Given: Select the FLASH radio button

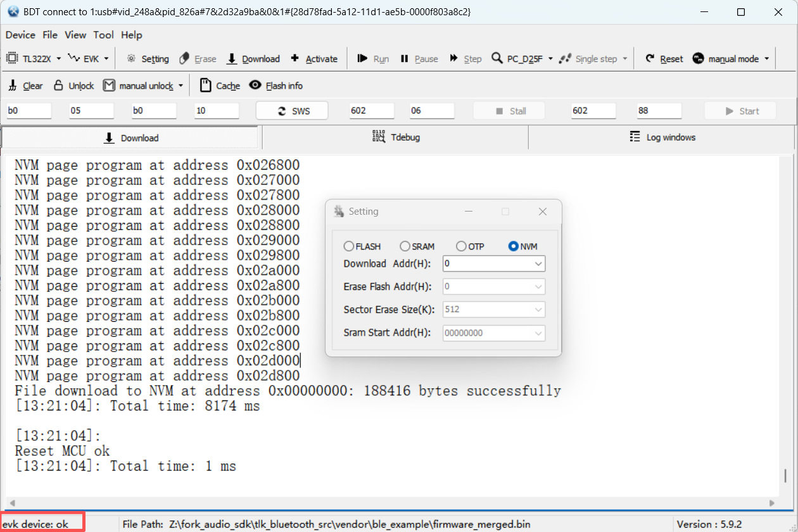Looking at the screenshot, I should point(349,246).
